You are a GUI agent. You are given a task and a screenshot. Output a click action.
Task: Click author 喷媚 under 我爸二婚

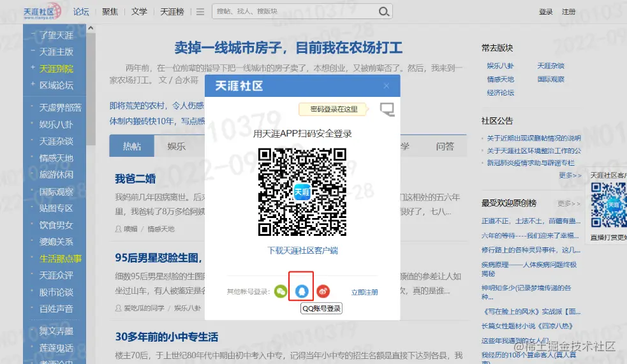pyautogui.click(x=130, y=229)
